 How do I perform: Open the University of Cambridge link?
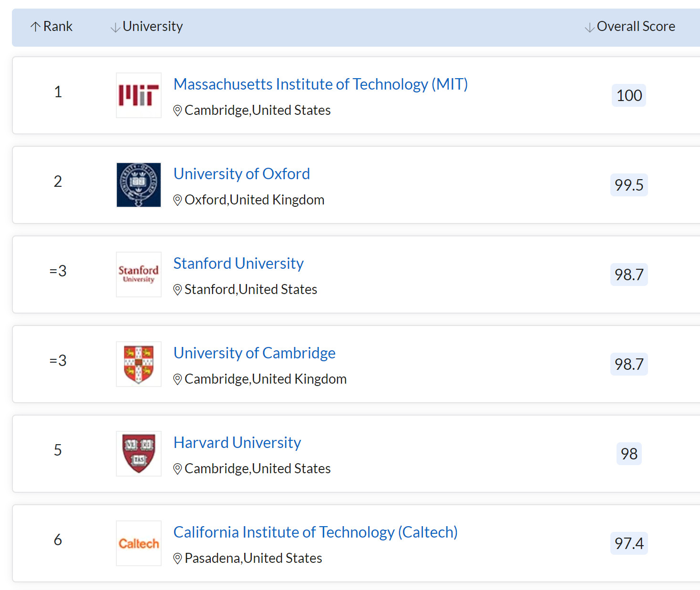(x=255, y=353)
